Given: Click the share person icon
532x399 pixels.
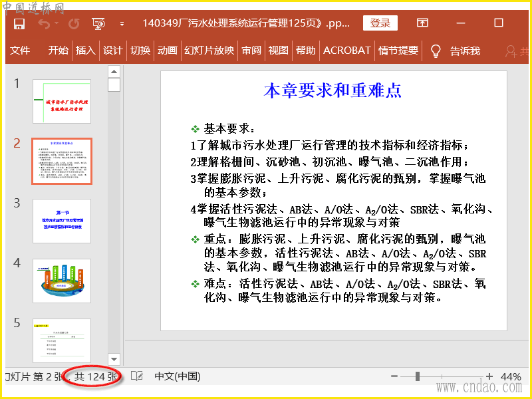Looking at the screenshot, I should 511,51.
